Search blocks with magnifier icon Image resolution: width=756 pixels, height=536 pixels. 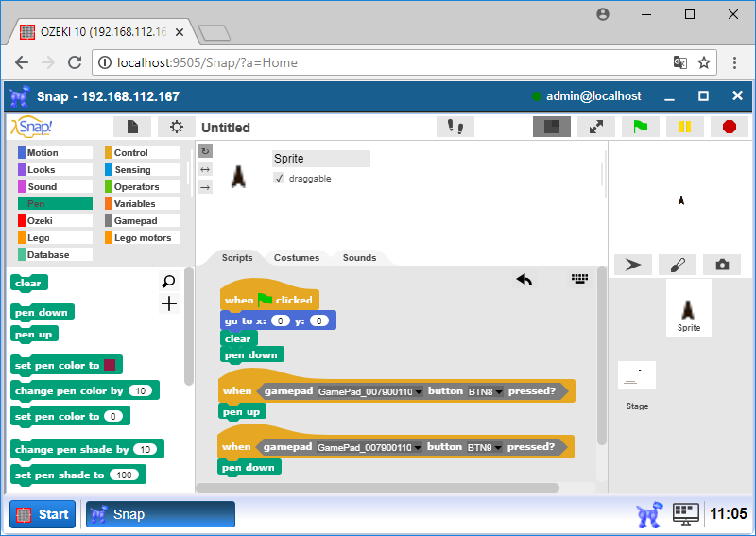(x=169, y=282)
